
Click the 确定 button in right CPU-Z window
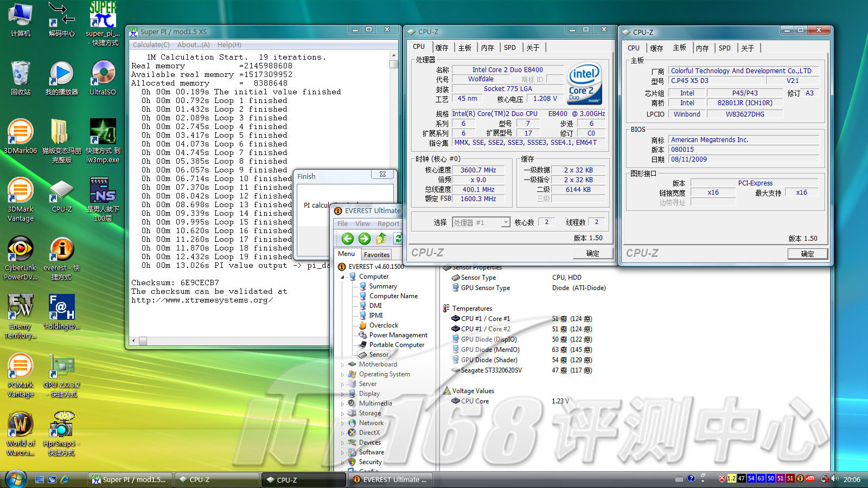point(807,254)
